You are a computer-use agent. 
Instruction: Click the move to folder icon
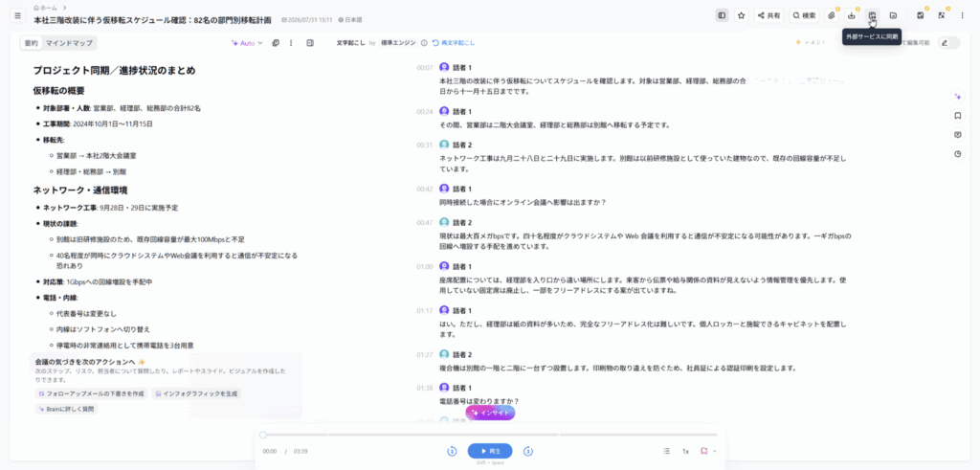coord(893,15)
